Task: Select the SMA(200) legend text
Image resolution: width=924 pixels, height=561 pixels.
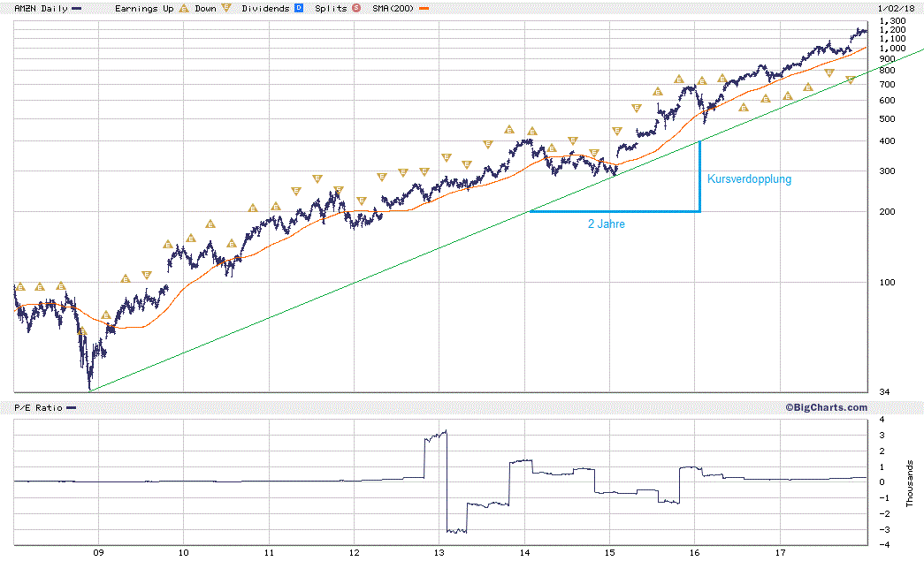Action: click(393, 8)
